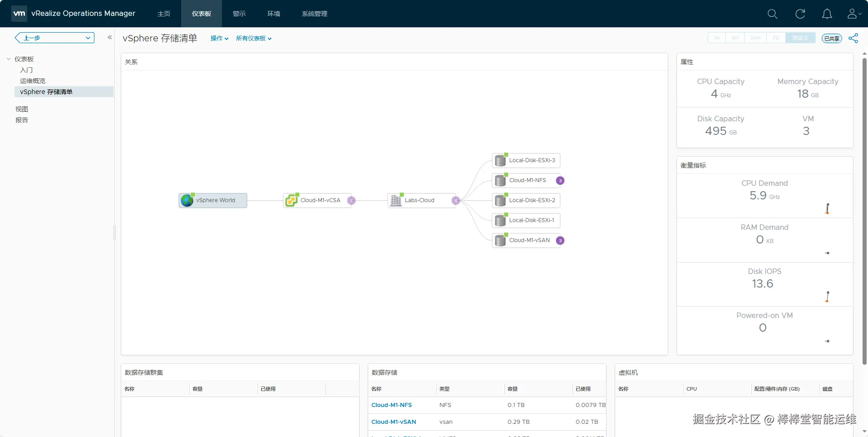This screenshot has height=437, width=868.
Task: Click the Memory Capacity 18 GB value
Action: [808, 94]
